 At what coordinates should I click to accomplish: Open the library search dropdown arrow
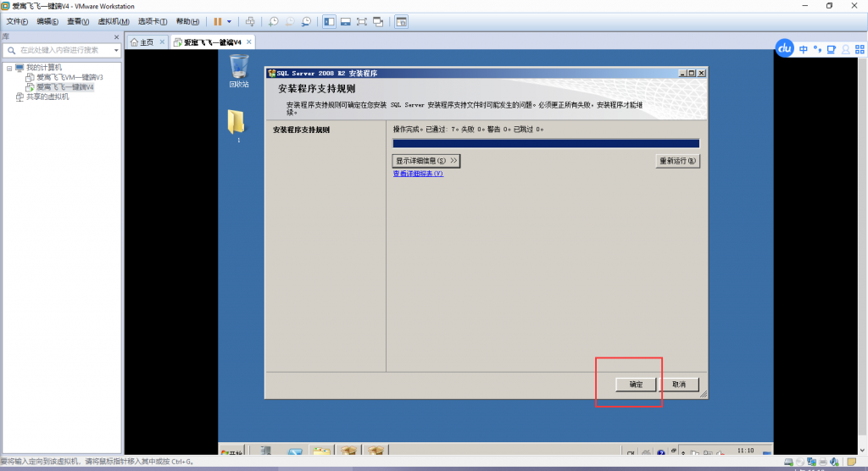115,50
